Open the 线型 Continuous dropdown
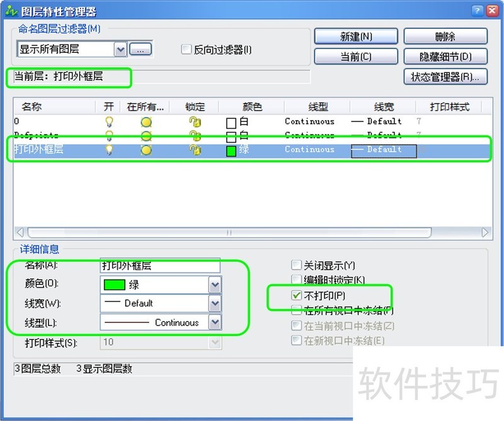Viewport: 504px width, 421px height. 215,322
